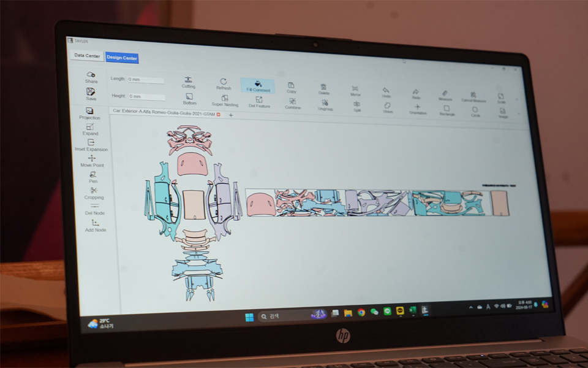This screenshot has width=588, height=368.
Task: Click the Length input field
Action: (x=145, y=80)
